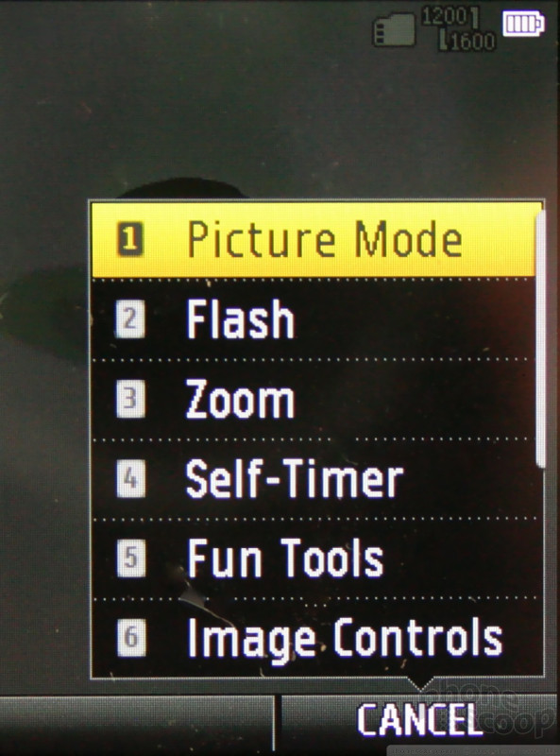Click the number 5 shortcut icon

(130, 558)
